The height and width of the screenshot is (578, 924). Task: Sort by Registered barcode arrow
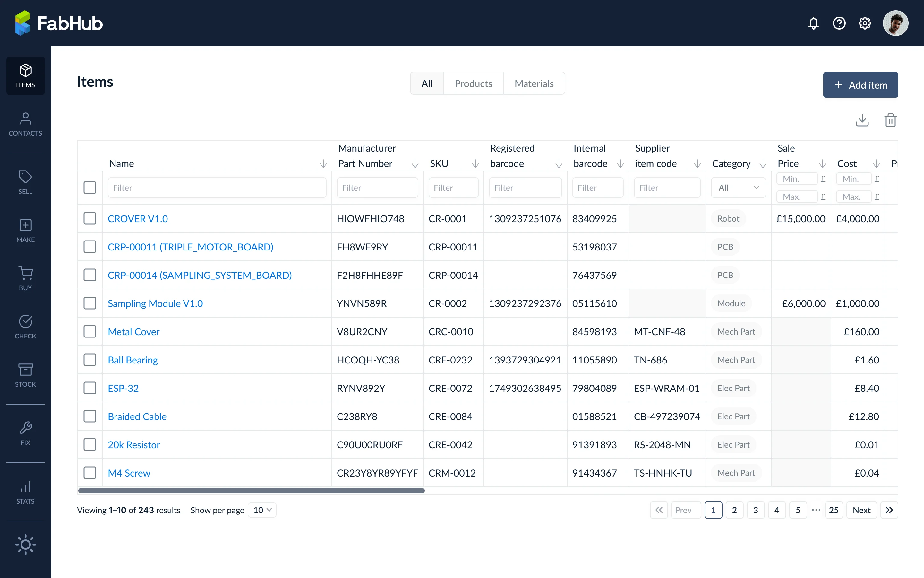click(559, 164)
